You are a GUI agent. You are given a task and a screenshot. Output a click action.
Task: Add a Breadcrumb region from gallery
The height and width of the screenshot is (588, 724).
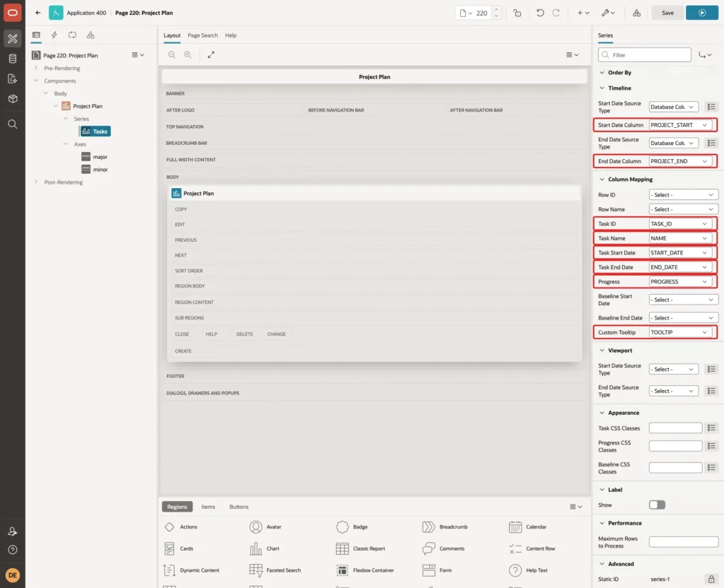point(445,527)
